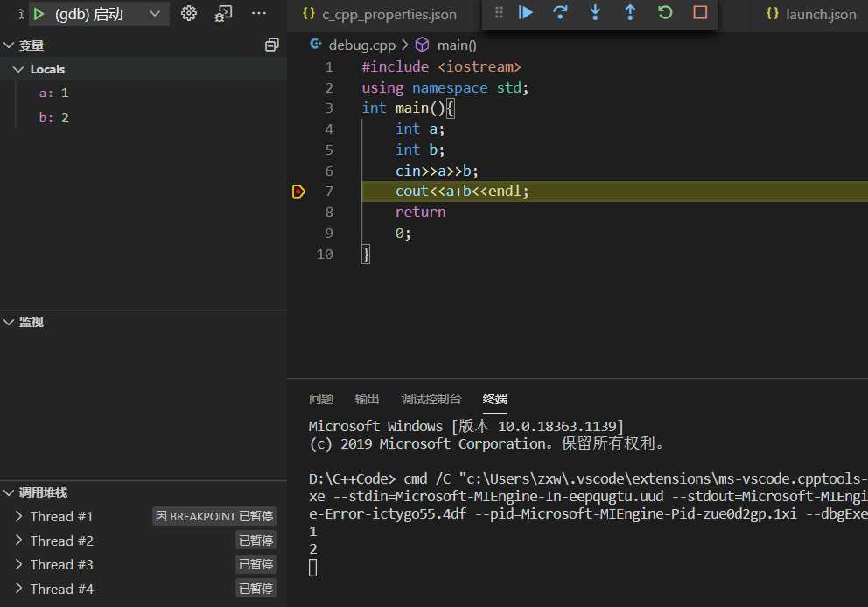Image resolution: width=868 pixels, height=607 pixels.
Task: Open the 问题 problems panel tab
Action: pyautogui.click(x=321, y=399)
